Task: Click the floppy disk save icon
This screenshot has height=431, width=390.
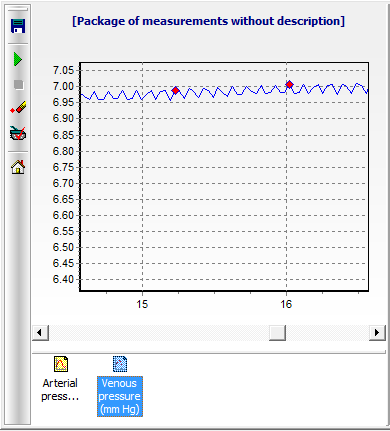Action: pos(18,26)
